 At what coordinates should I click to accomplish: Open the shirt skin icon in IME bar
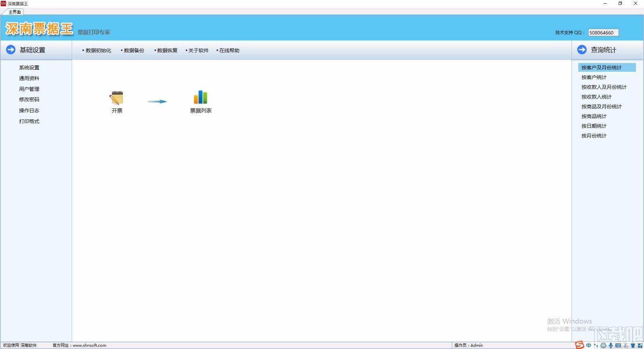(633, 345)
